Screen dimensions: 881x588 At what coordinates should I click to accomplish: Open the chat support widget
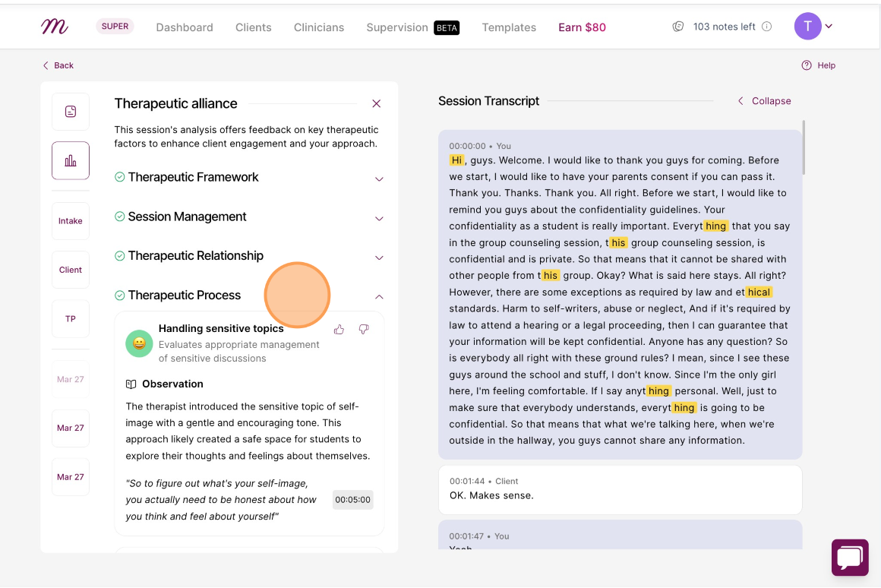(850, 558)
